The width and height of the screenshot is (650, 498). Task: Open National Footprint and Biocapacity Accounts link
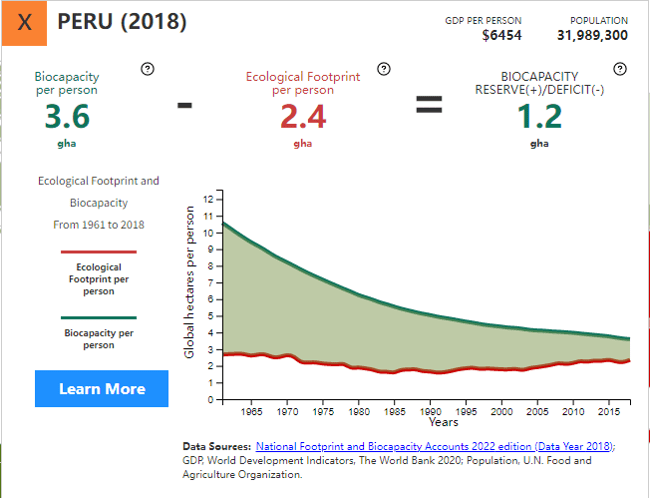pos(434,446)
